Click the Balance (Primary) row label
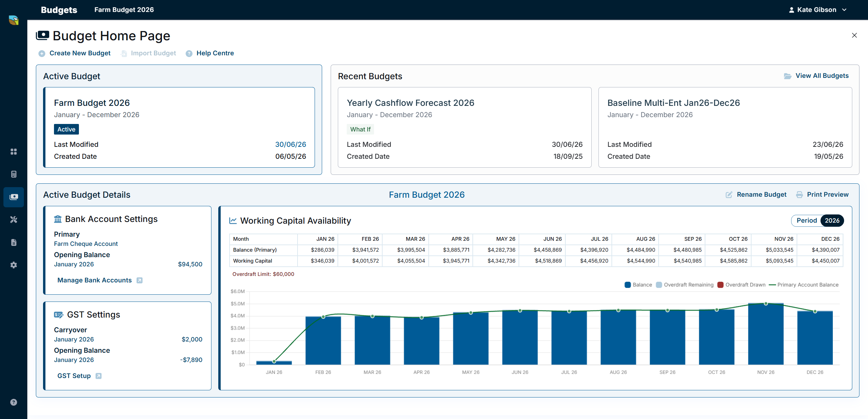The width and height of the screenshot is (868, 419). pyautogui.click(x=255, y=250)
